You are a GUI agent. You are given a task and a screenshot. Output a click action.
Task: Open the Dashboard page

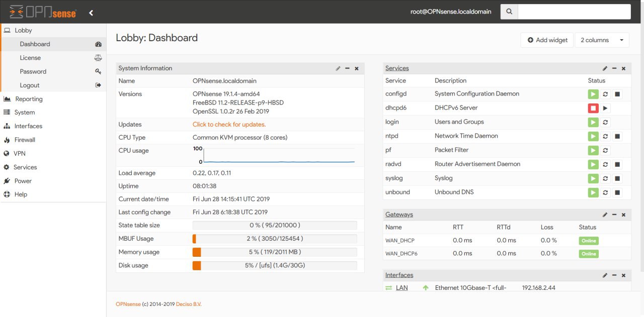pos(53,44)
